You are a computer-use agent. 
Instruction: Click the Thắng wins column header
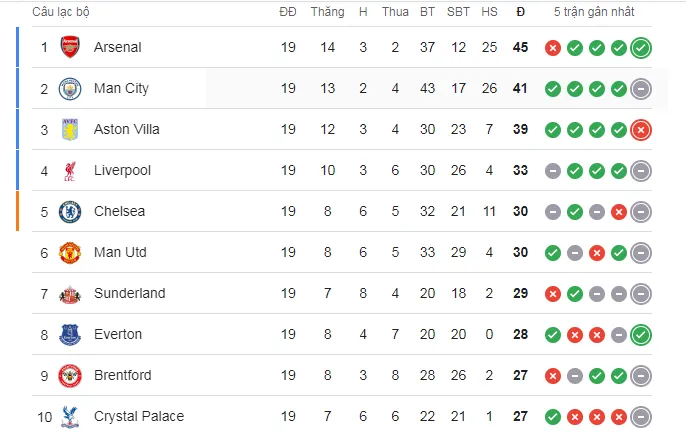(327, 12)
